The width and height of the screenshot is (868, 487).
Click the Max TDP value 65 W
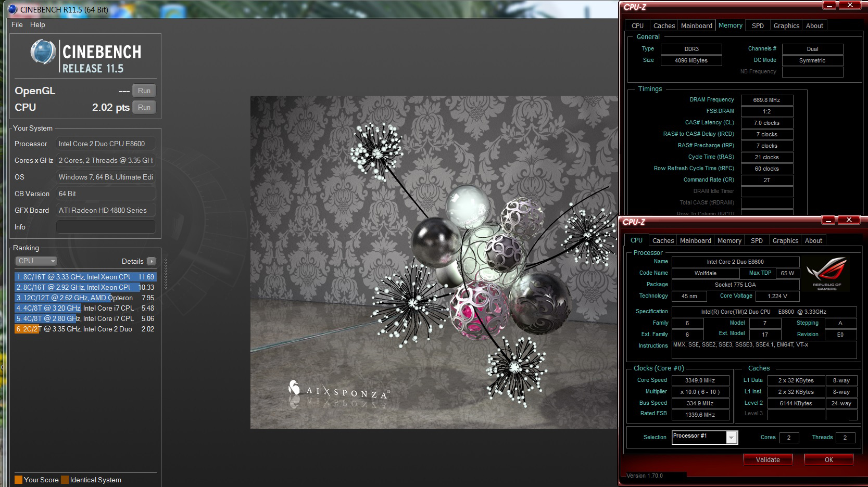coord(787,273)
